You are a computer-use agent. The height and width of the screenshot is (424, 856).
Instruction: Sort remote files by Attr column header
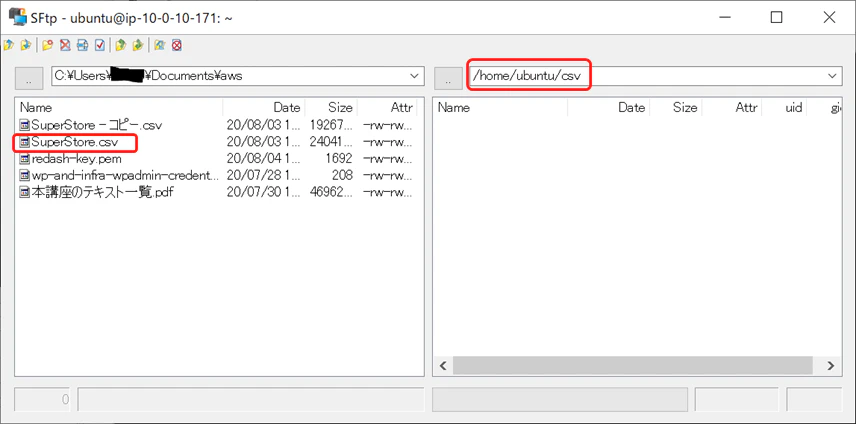click(x=732, y=108)
